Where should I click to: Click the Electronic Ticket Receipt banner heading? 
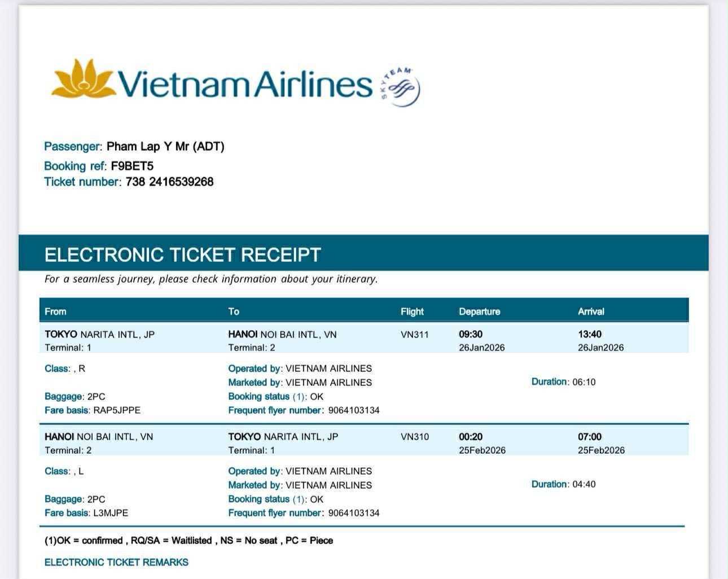click(x=182, y=255)
